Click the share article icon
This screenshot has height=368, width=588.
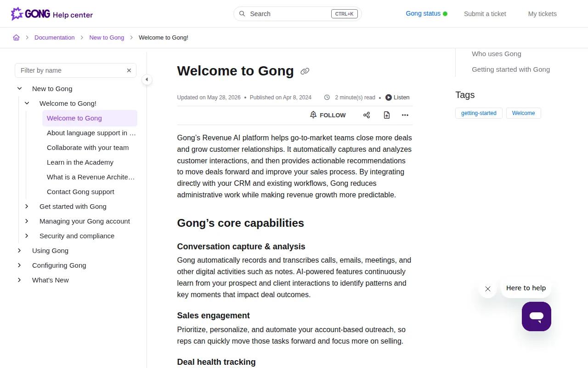(x=367, y=115)
